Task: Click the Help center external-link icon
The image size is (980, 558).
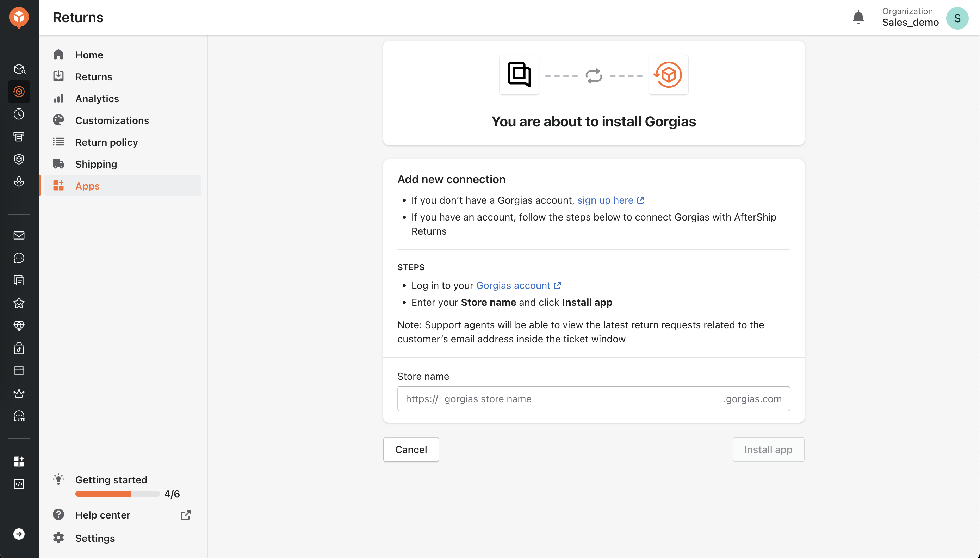Action: tap(186, 515)
